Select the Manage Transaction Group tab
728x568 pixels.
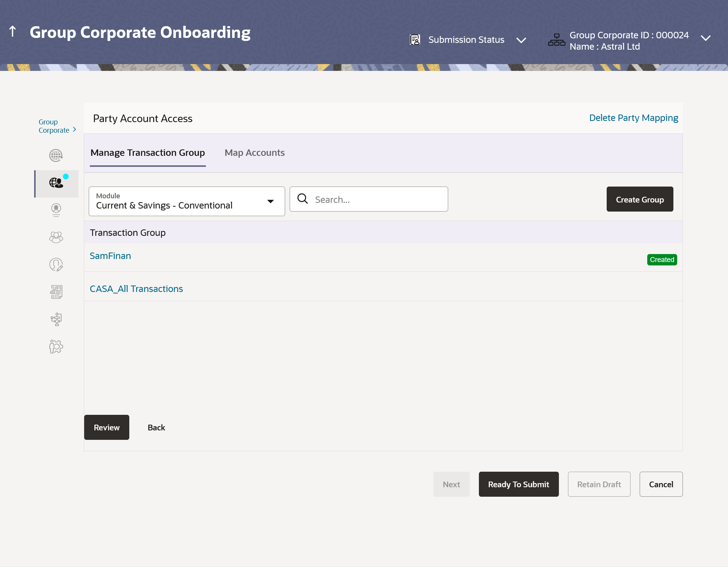(147, 153)
